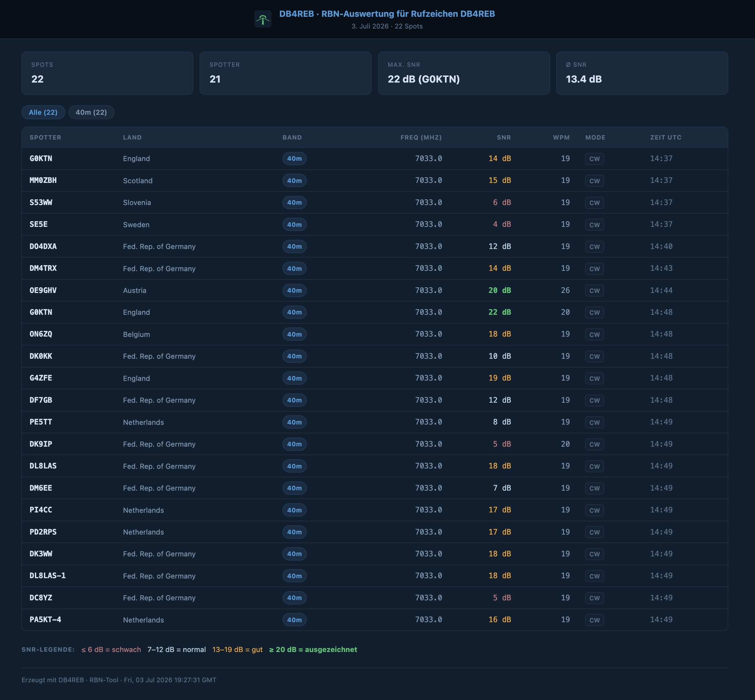Click the legend entry ≤ 6 dB = schwach
Viewport: 755px width, 700px height.
tap(111, 650)
